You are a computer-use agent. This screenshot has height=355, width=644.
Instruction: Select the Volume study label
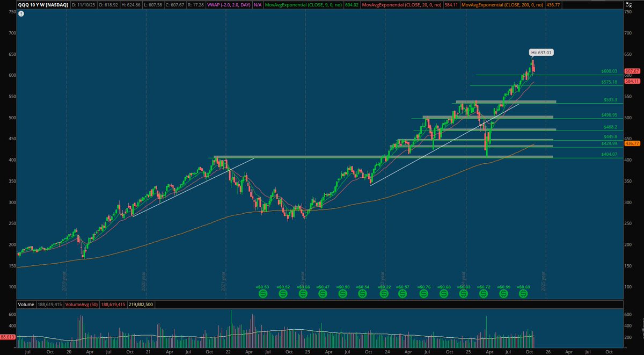tap(26, 304)
